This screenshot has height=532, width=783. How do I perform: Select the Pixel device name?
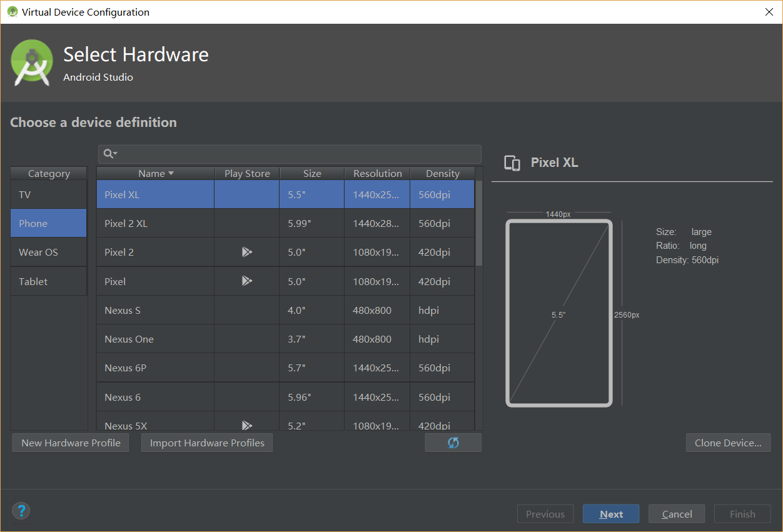tap(115, 281)
